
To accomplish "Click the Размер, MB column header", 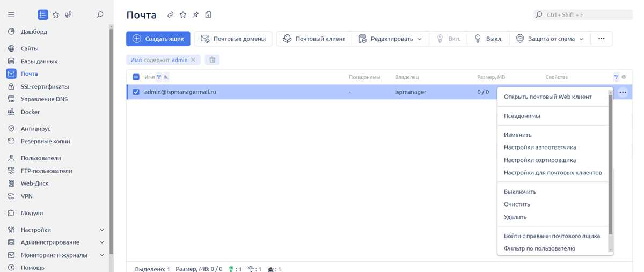I will [x=491, y=77].
